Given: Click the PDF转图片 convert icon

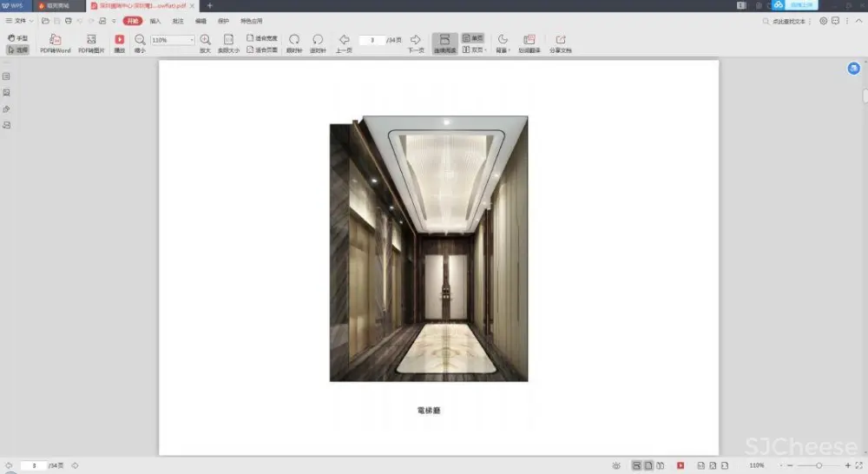Looking at the screenshot, I should point(91,40).
